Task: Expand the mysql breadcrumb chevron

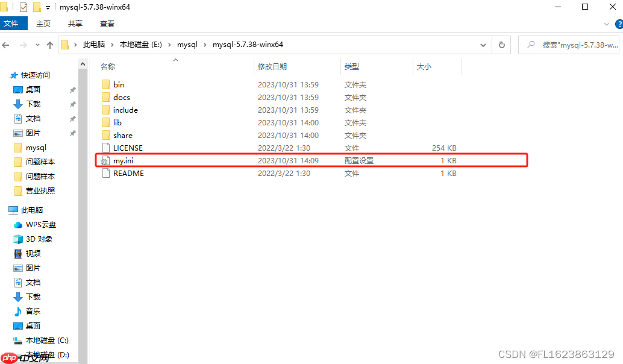Action: pyautogui.click(x=205, y=44)
